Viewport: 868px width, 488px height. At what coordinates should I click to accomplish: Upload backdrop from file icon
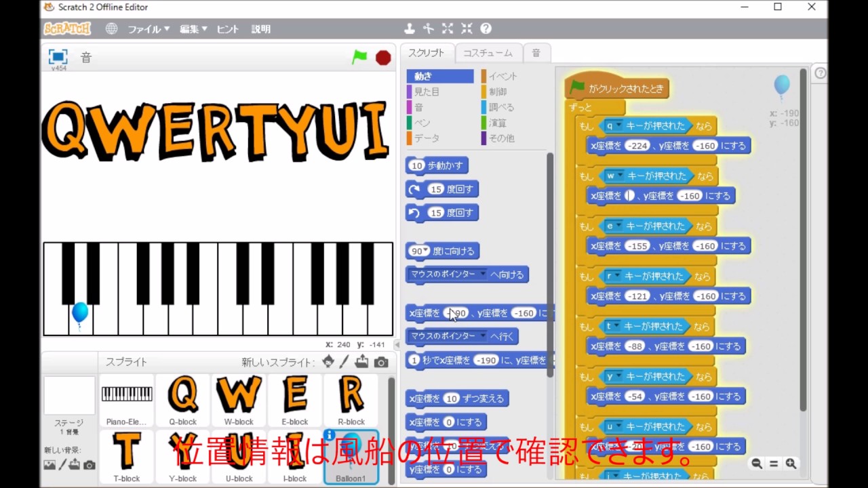point(75,465)
